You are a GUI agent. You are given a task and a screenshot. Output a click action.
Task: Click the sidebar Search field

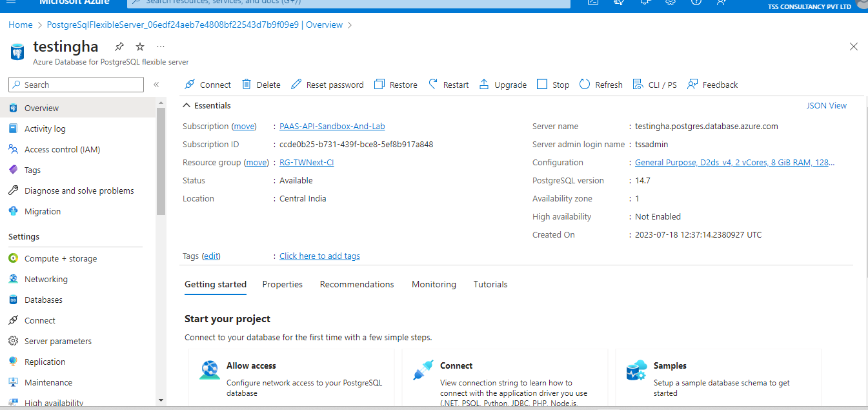tap(76, 85)
